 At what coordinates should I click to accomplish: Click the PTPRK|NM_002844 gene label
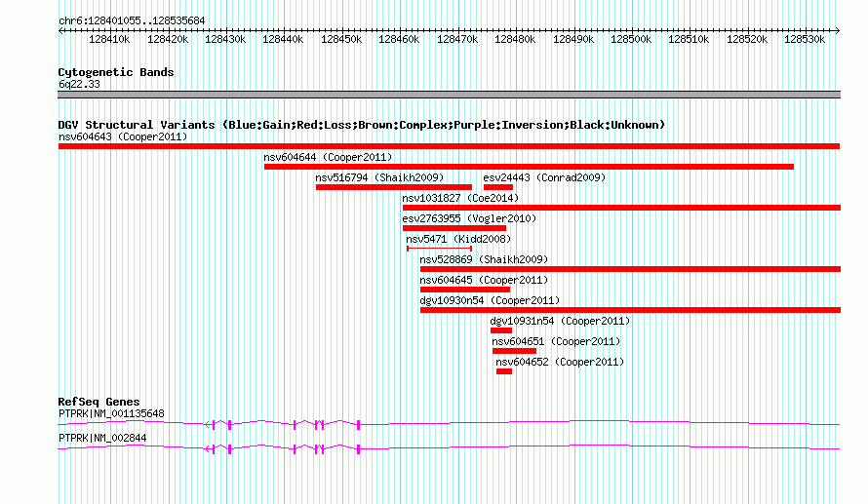coord(102,438)
